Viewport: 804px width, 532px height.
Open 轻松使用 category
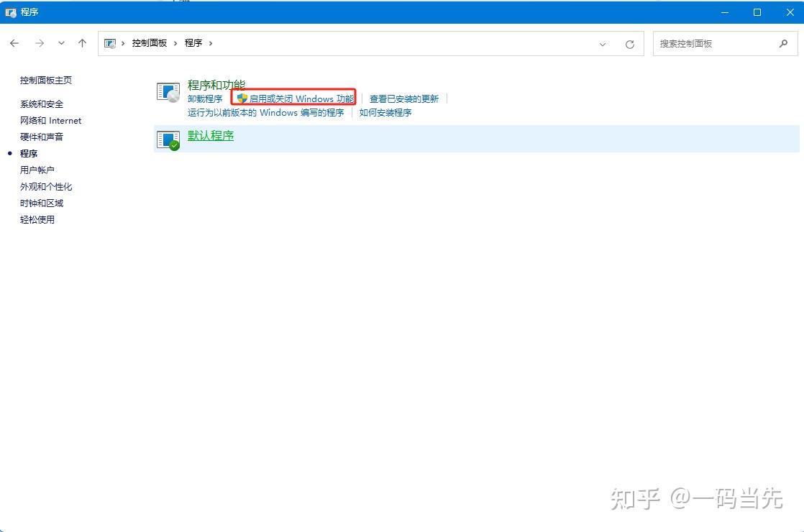pyautogui.click(x=37, y=219)
